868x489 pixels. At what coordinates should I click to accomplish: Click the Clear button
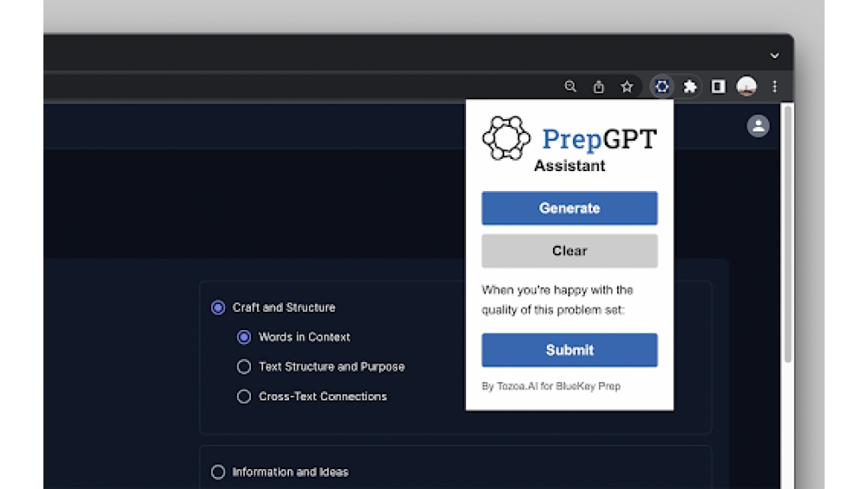(569, 251)
